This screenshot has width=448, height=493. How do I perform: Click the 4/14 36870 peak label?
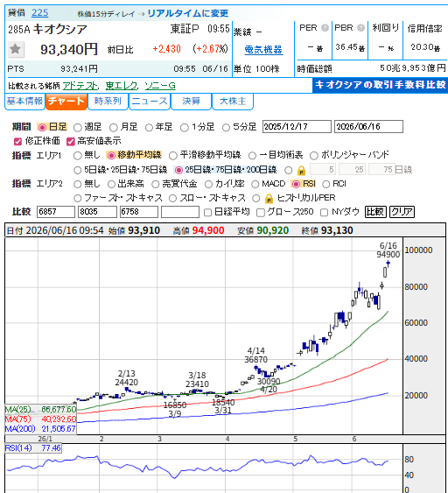pos(256,356)
